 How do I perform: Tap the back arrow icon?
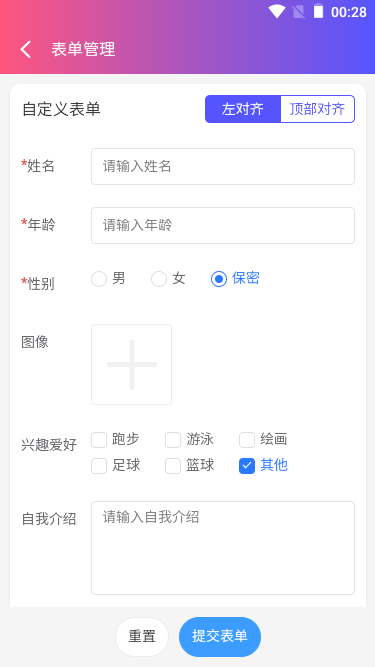point(26,49)
